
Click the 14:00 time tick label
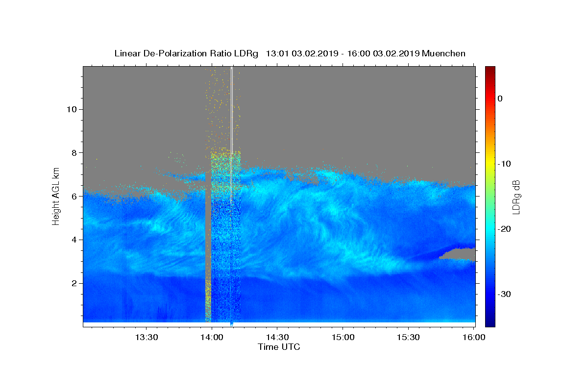tap(212, 338)
